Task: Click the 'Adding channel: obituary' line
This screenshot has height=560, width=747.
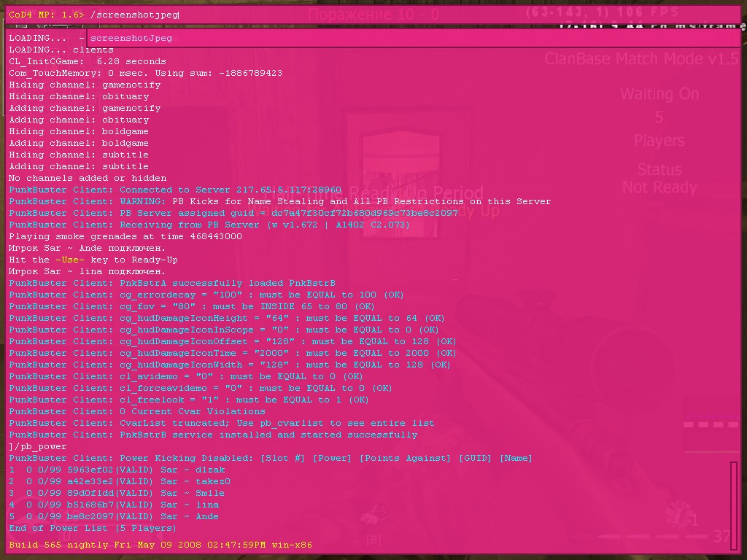Action: [x=79, y=120]
